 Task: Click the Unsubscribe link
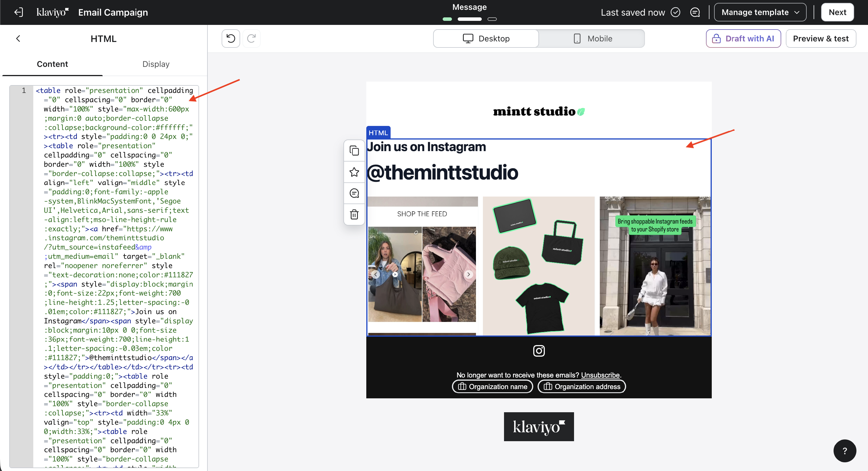[x=600, y=375]
